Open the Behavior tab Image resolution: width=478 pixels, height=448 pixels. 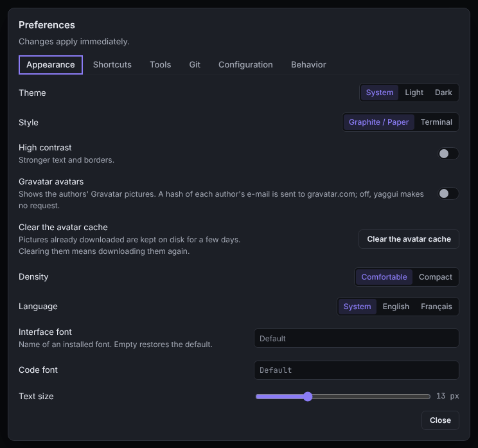point(308,65)
